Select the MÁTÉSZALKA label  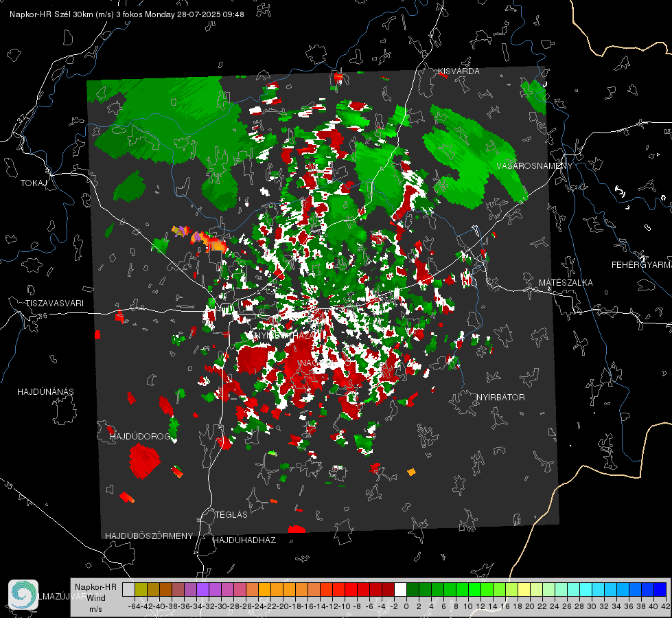point(566,283)
